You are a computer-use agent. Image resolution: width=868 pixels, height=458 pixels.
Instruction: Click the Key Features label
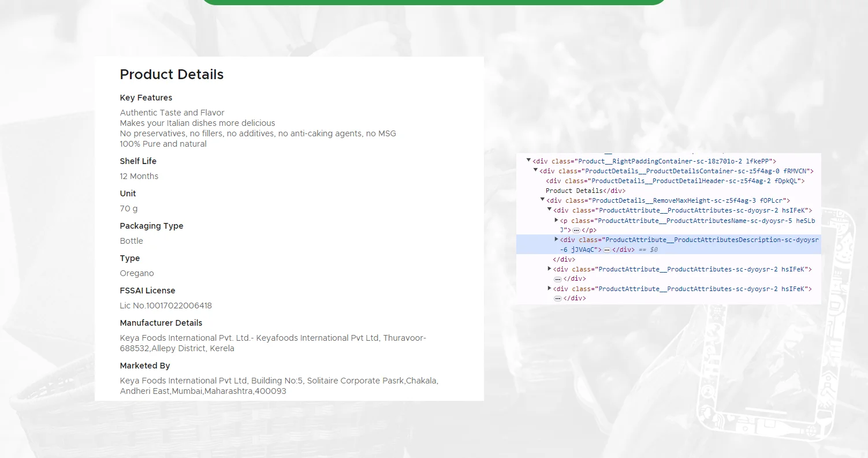(x=146, y=98)
